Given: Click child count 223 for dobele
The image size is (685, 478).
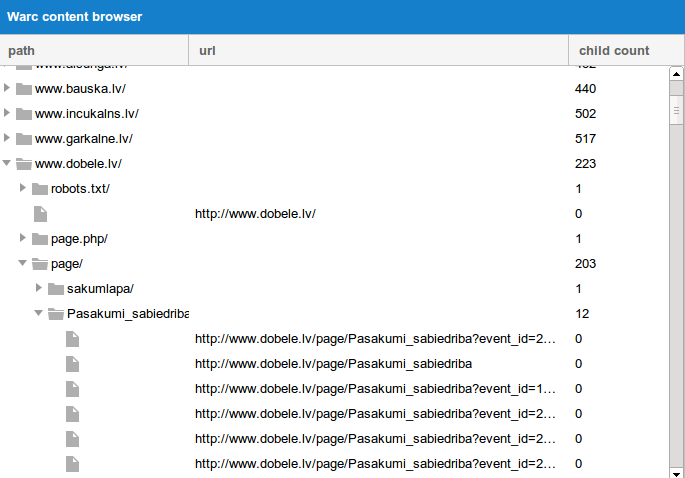Looking at the screenshot, I should tap(585, 163).
